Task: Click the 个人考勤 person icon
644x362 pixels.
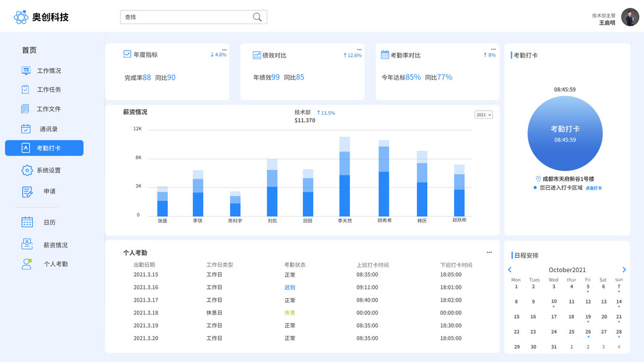Action: pyautogui.click(x=27, y=264)
